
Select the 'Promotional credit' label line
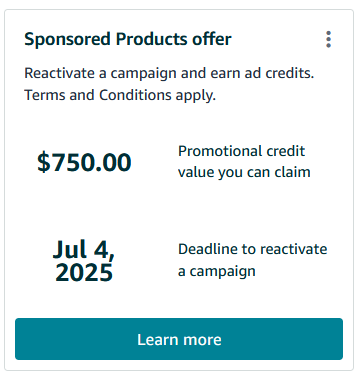point(241,151)
